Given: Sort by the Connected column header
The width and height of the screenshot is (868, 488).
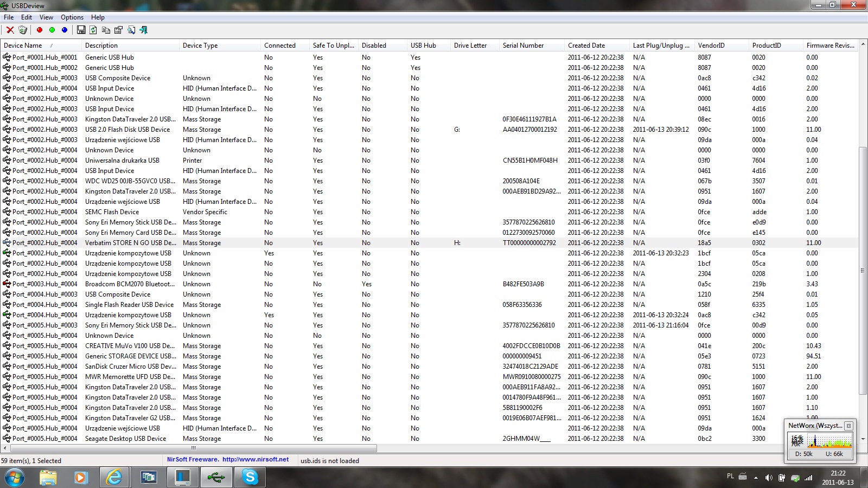Looking at the screenshot, I should pos(285,46).
